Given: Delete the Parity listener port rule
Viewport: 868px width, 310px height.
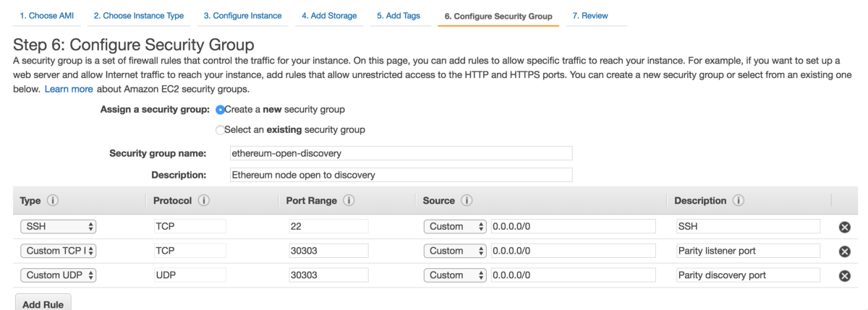Looking at the screenshot, I should click(x=844, y=251).
